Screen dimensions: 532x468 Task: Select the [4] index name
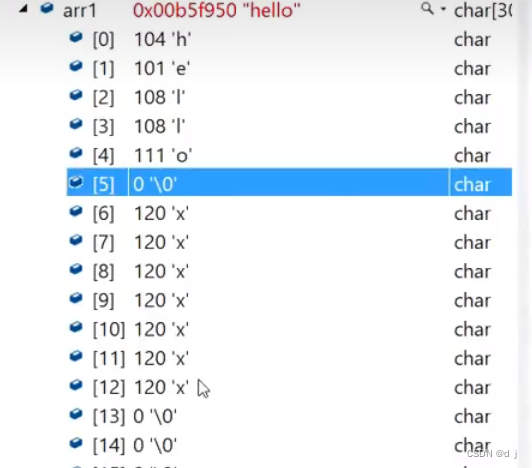point(103,156)
